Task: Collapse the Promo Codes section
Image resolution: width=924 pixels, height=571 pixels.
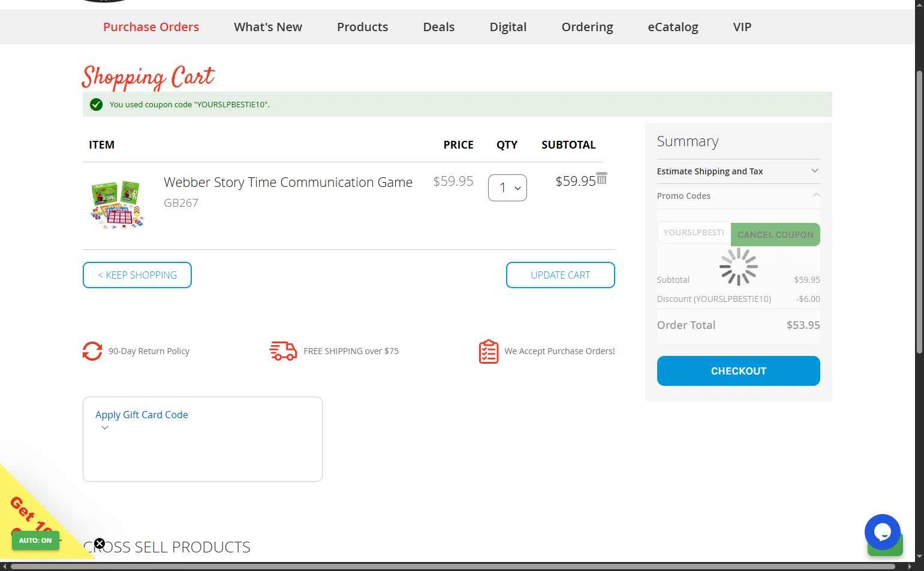Action: point(738,196)
